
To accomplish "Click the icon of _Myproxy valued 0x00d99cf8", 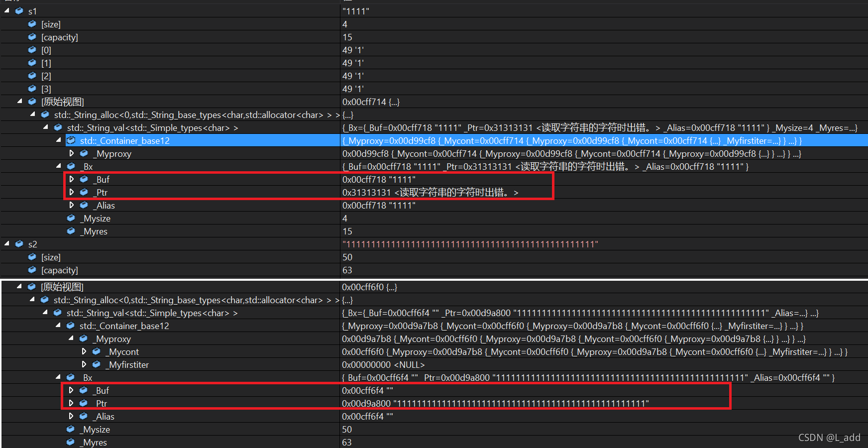I will 84,153.
